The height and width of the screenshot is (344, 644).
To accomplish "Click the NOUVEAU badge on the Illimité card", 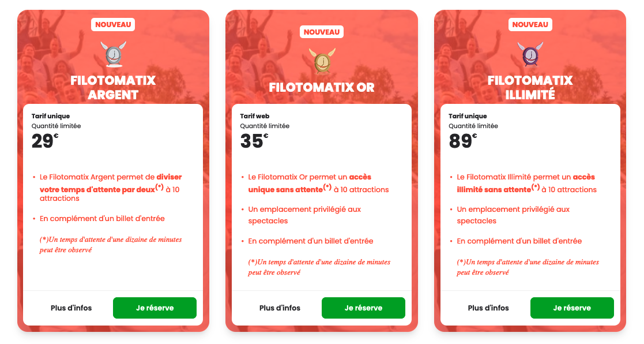I will pyautogui.click(x=530, y=24).
